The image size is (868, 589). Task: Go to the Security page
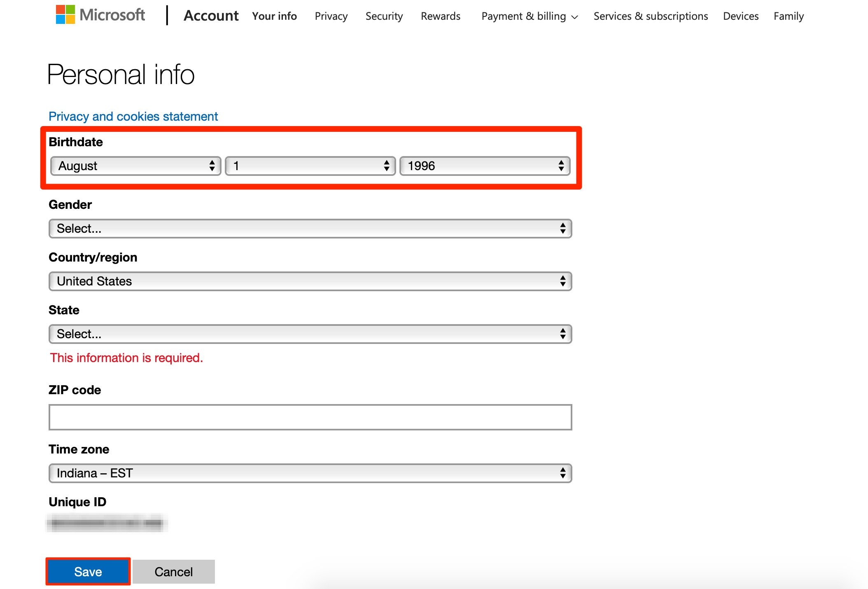pos(384,16)
